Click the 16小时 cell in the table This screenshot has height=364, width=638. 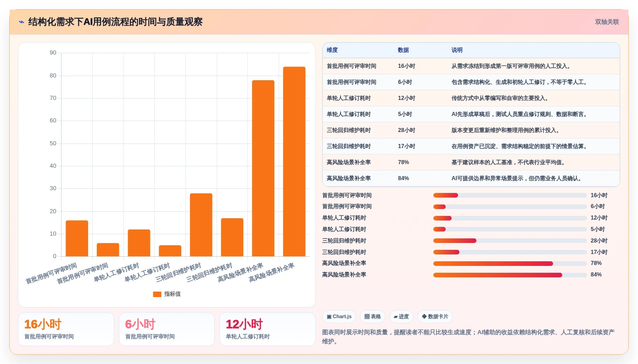click(407, 66)
